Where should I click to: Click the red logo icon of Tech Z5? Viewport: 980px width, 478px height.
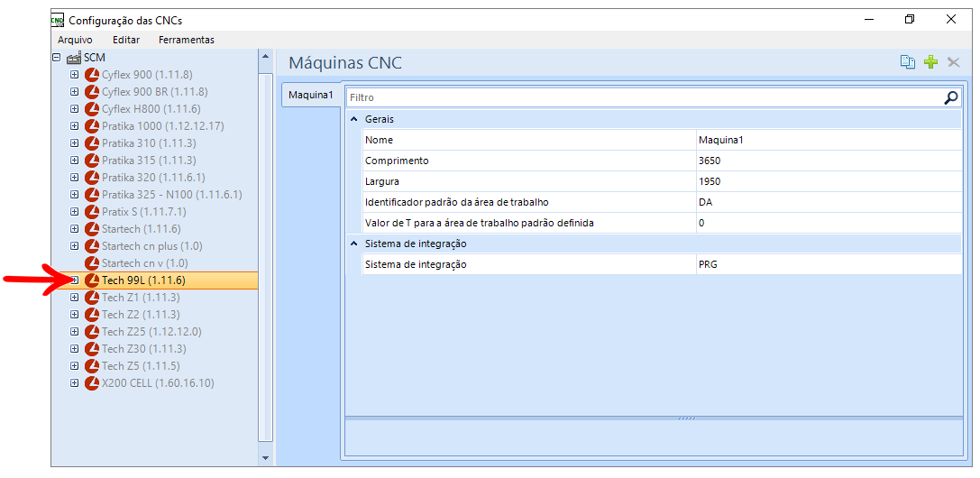click(x=92, y=366)
